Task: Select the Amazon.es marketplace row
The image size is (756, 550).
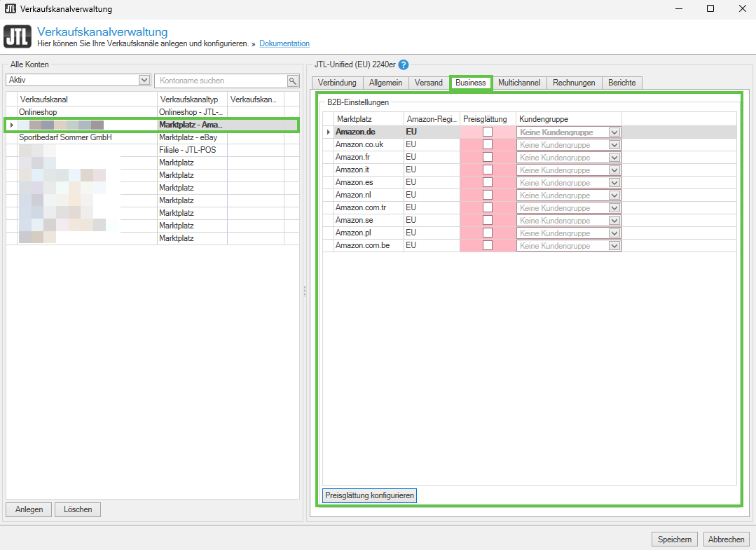Action: 530,182
